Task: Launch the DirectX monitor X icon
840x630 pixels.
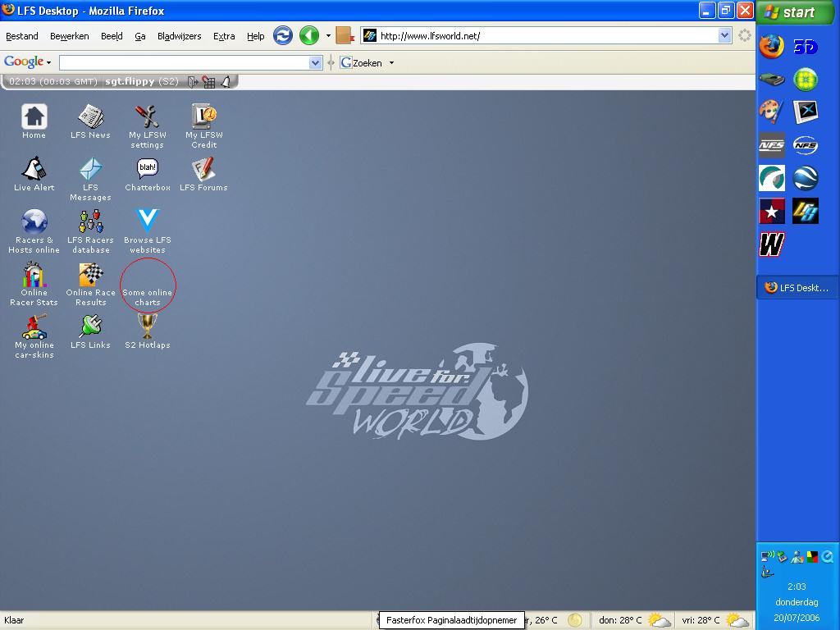Action: click(806, 112)
